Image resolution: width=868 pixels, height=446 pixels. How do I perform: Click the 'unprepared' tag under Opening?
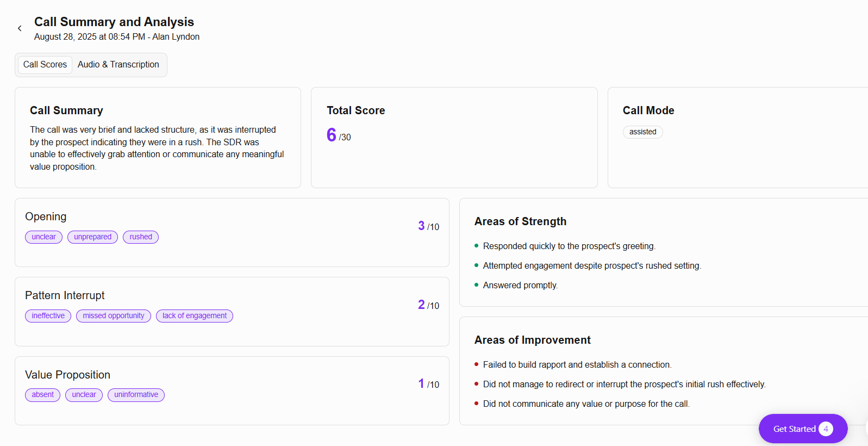point(92,237)
